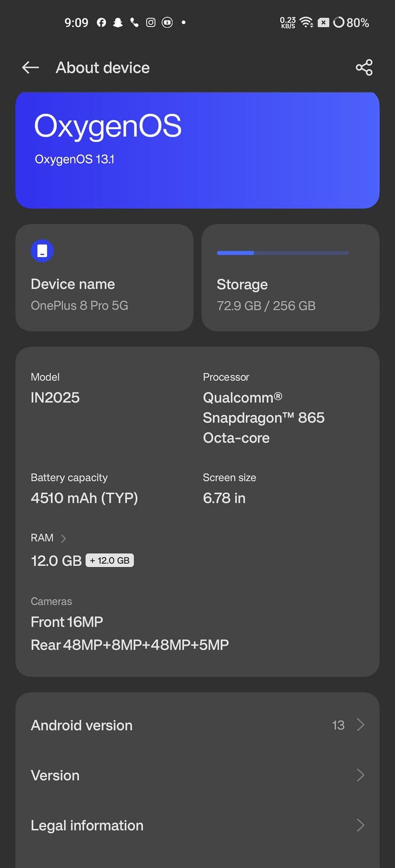Expand RAM details chevron
This screenshot has height=868, width=395.
pyautogui.click(x=63, y=538)
